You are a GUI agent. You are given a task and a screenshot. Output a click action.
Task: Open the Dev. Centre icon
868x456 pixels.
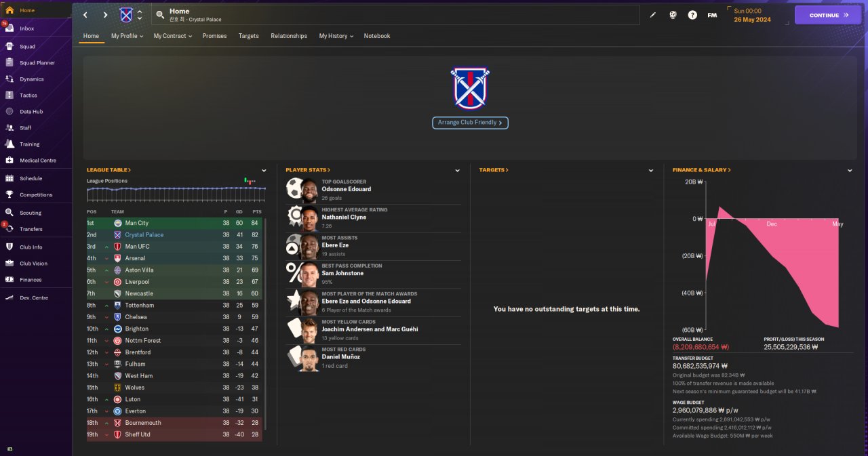pyautogui.click(x=9, y=298)
